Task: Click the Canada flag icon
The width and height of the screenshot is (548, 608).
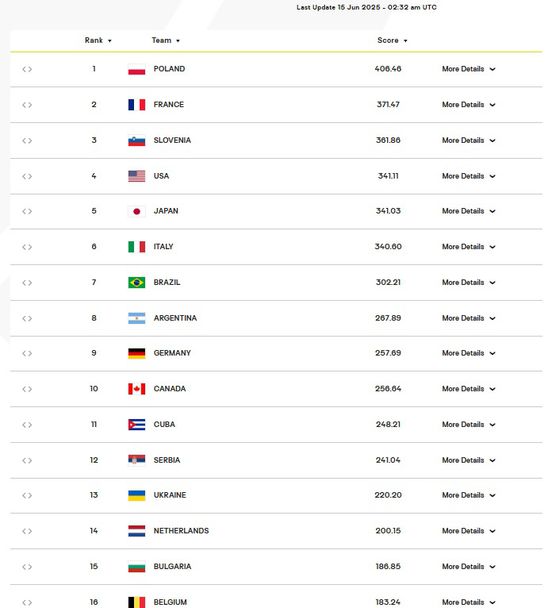Action: (137, 389)
